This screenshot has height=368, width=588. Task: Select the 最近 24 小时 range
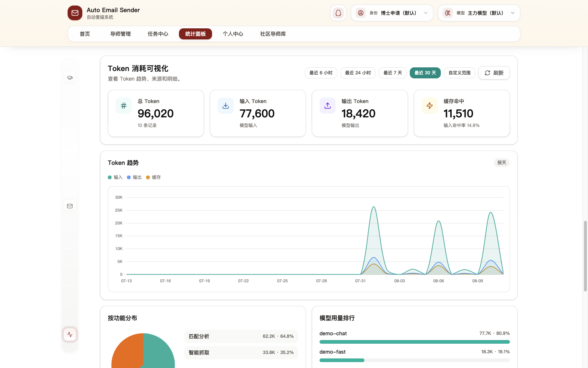click(x=358, y=73)
